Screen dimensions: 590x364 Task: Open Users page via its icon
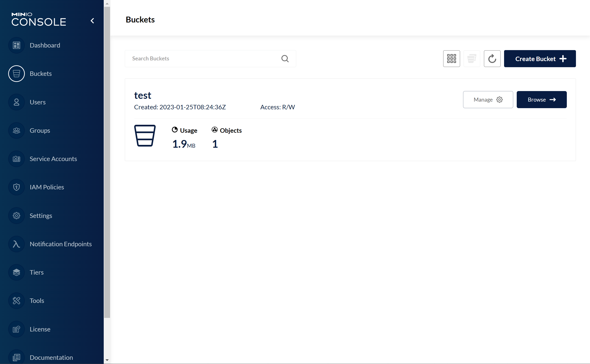coord(16,102)
